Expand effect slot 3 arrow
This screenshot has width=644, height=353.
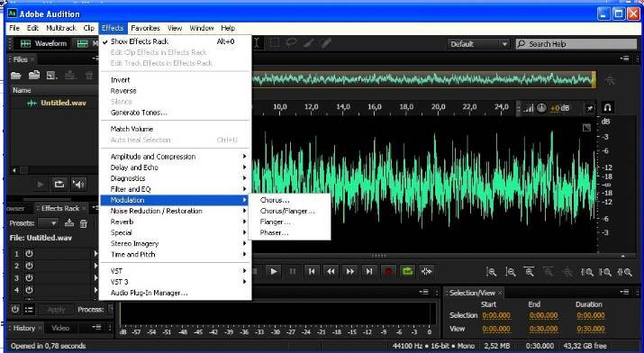pyautogui.click(x=95, y=278)
